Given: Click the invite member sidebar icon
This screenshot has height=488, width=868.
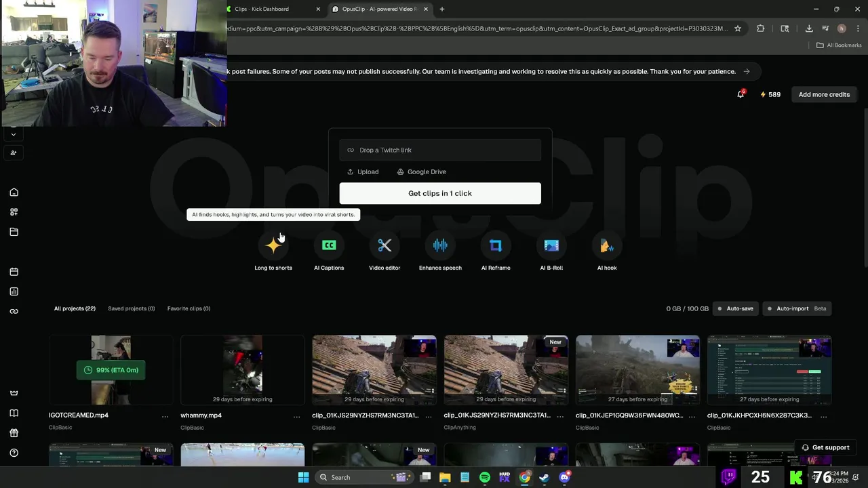Looking at the screenshot, I should [14, 153].
